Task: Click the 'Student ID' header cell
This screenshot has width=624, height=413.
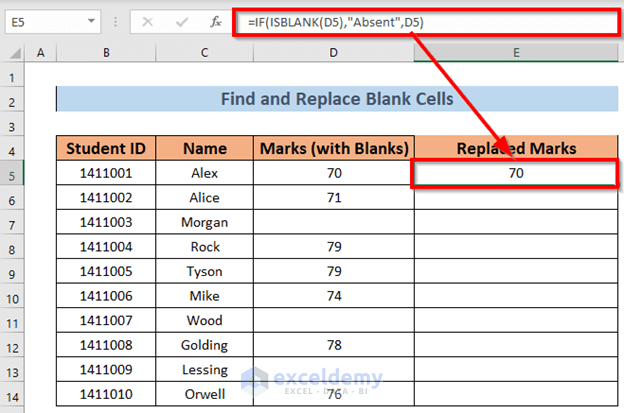Action: pos(106,148)
